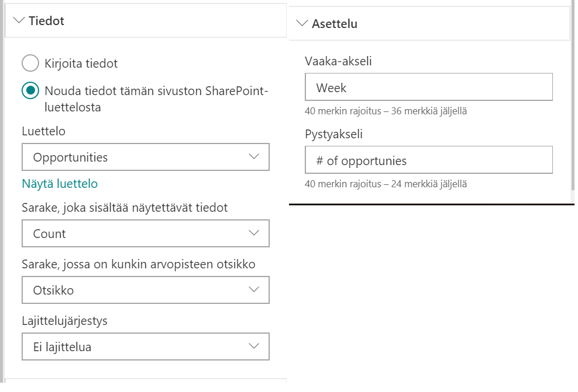Select the Kirjoita tiedot radio button
The image size is (578, 392).
pos(30,63)
